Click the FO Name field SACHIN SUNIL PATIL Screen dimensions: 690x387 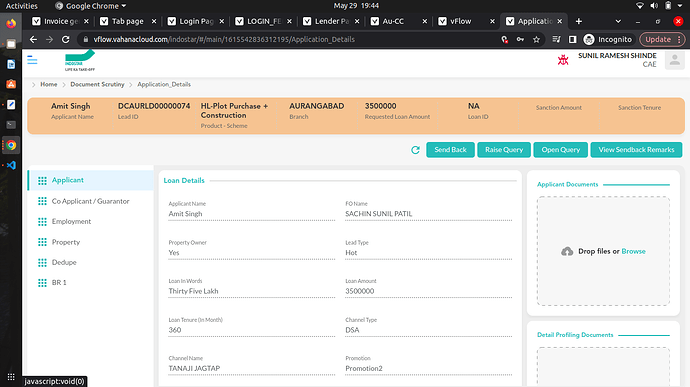[x=428, y=214]
